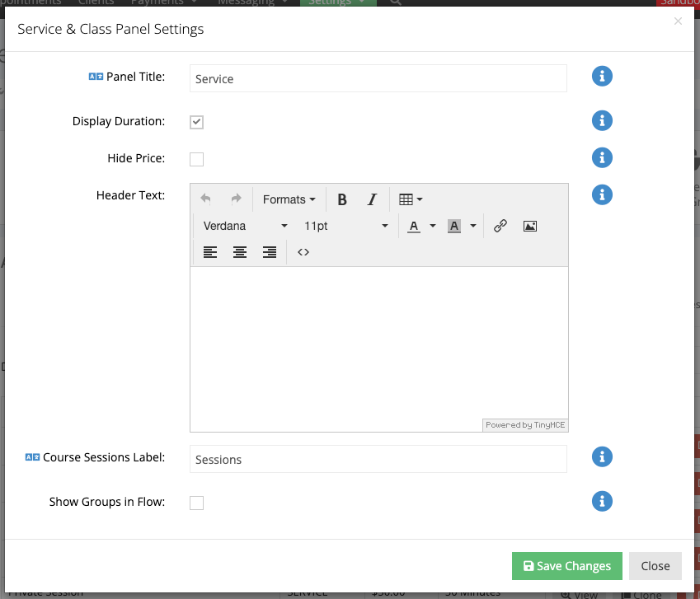Click inside the Header Text editing area
This screenshot has height=599, width=700.
point(379,349)
